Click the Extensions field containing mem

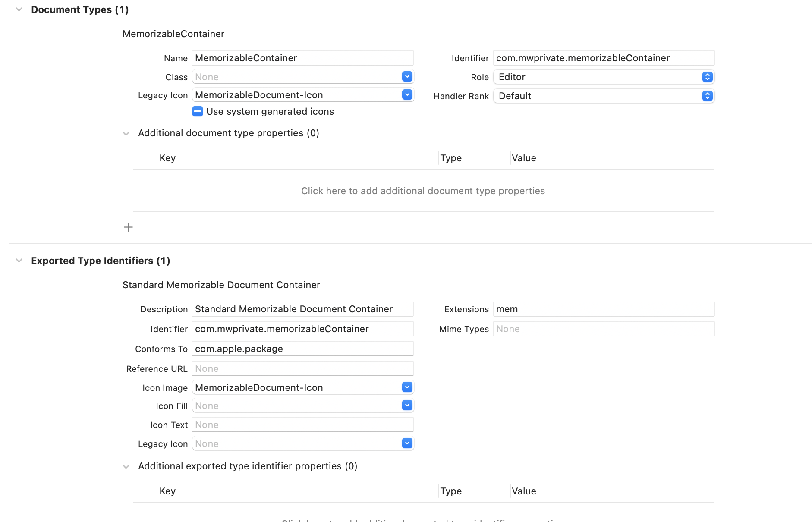(603, 309)
